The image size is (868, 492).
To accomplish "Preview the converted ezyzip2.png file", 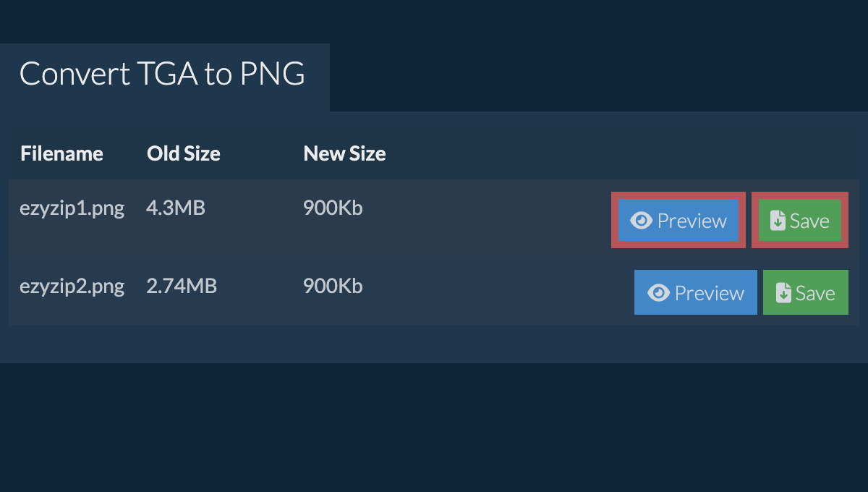I will [696, 293].
